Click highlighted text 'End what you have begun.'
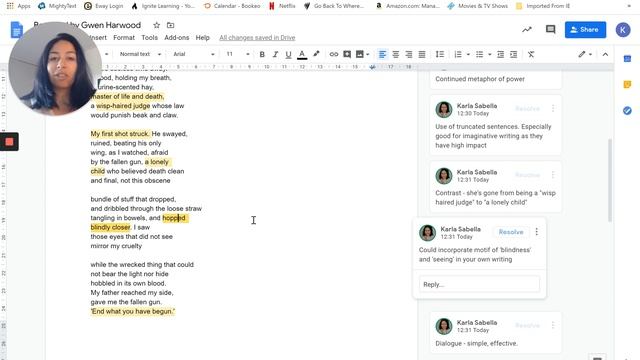This screenshot has height=360, width=640. click(x=133, y=311)
